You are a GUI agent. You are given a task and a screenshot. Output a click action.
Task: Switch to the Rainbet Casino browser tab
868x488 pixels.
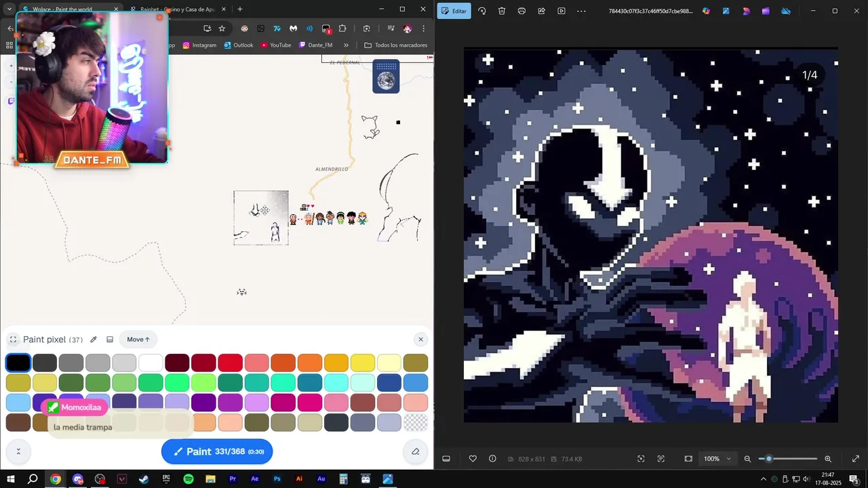click(x=178, y=9)
